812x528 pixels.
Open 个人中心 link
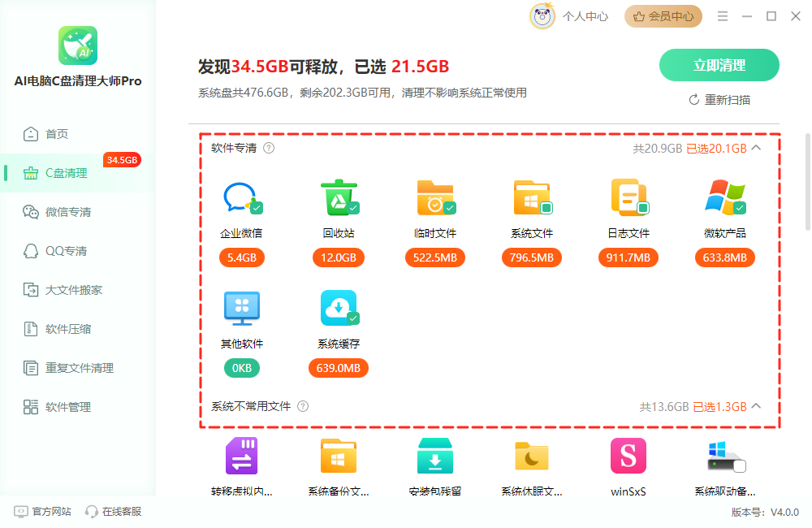coord(585,16)
